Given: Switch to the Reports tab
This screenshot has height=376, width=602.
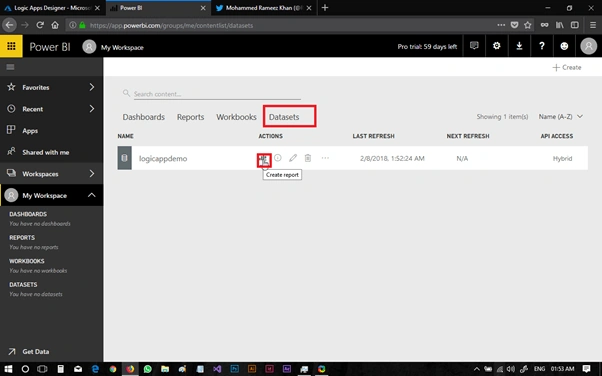Looking at the screenshot, I should (190, 117).
